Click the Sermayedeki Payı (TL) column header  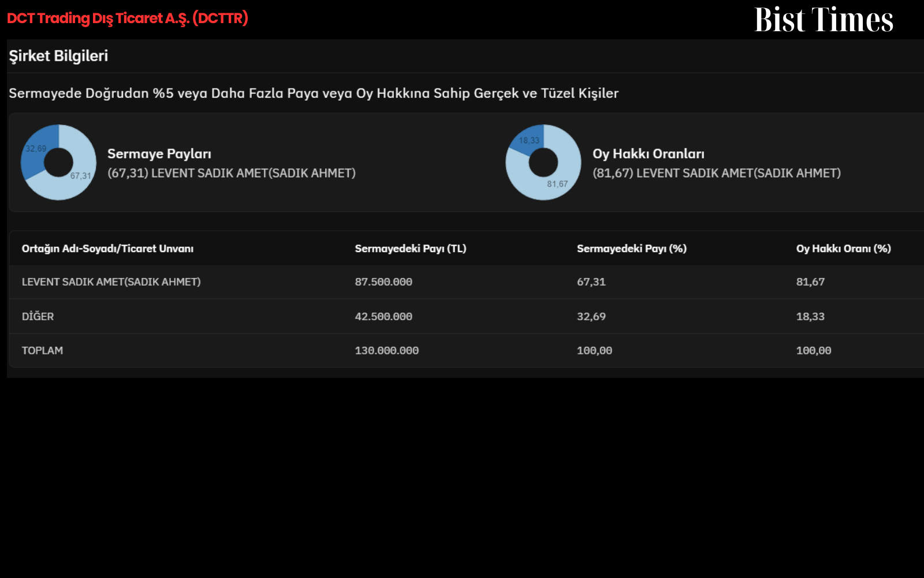pos(411,249)
